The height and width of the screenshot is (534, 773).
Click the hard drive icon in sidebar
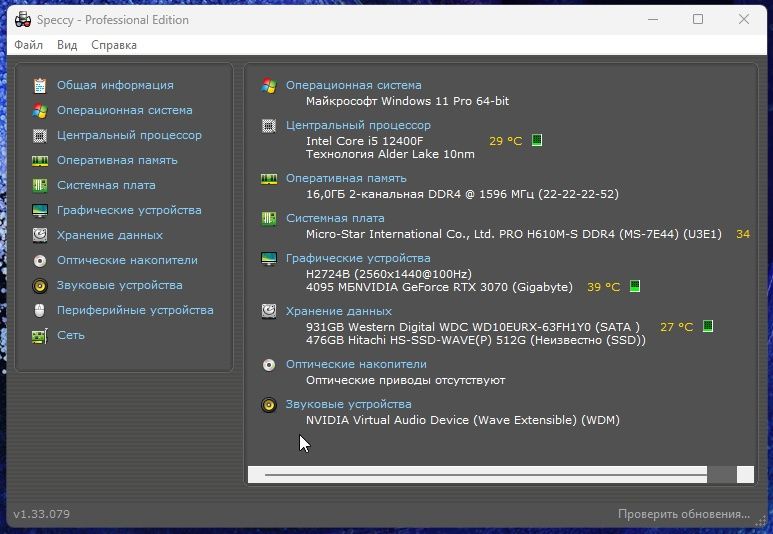click(x=40, y=235)
